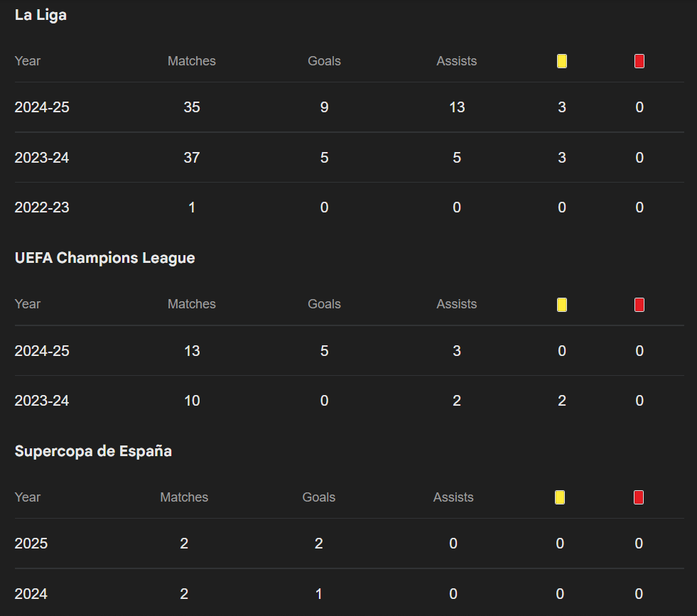Click the 37 matches value for La Liga 2023-24
Image resolution: width=697 pixels, height=616 pixels.
pyautogui.click(x=191, y=158)
